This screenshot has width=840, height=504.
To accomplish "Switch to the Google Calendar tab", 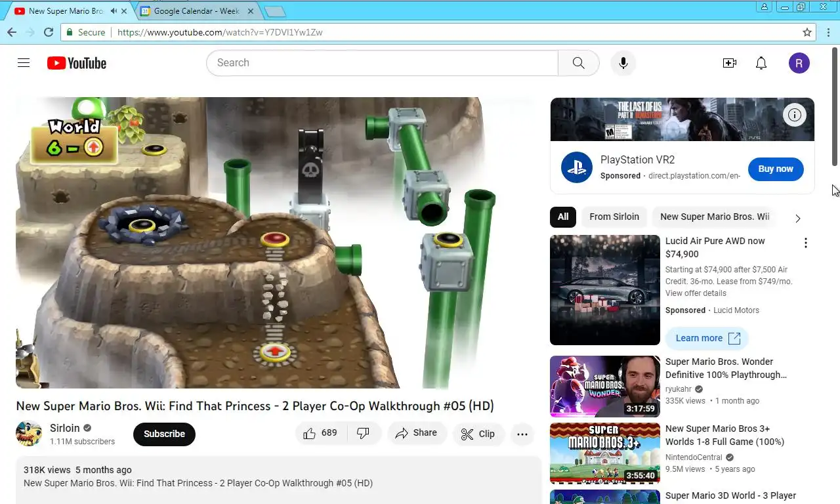I will [195, 11].
